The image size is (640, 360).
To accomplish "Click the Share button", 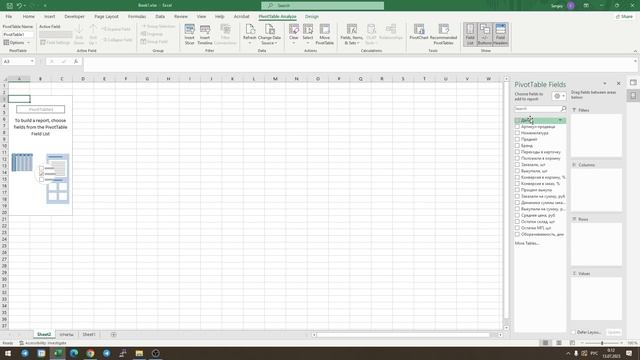I will (624, 16).
